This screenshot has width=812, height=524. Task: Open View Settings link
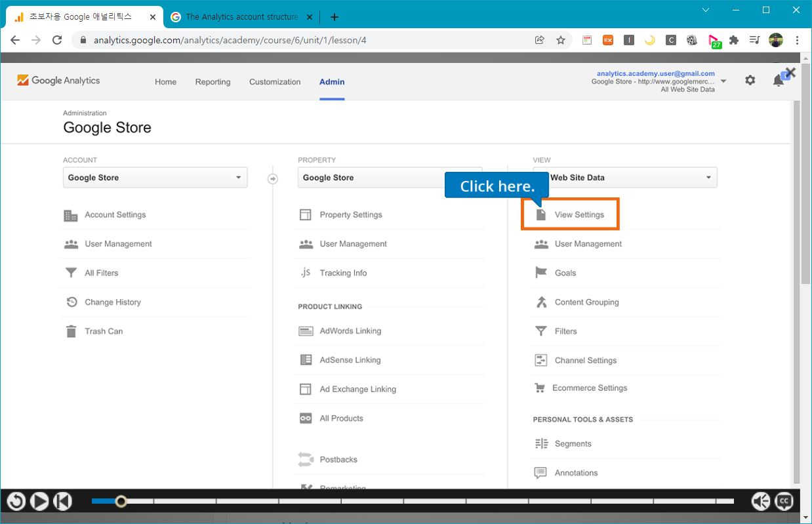click(x=579, y=215)
